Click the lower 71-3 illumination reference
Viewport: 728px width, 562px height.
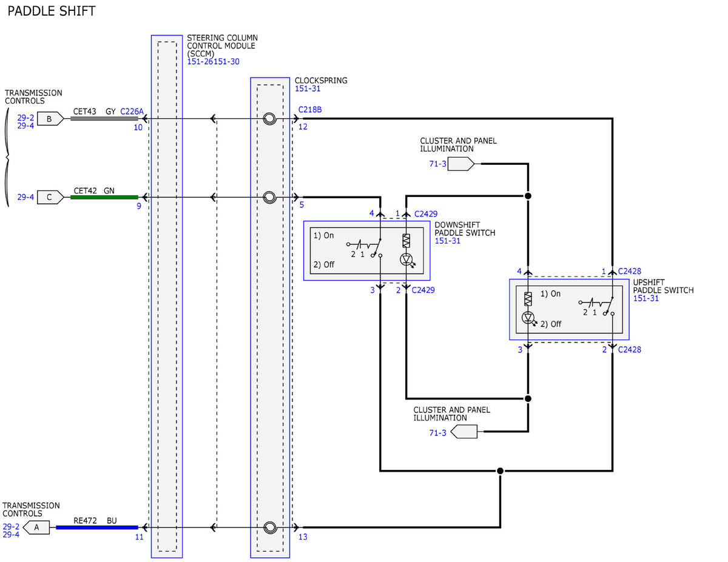coord(438,433)
